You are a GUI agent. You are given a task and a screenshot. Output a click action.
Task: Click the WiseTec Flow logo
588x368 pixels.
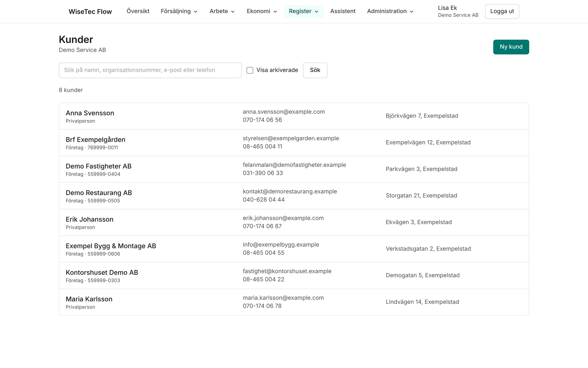pos(90,12)
